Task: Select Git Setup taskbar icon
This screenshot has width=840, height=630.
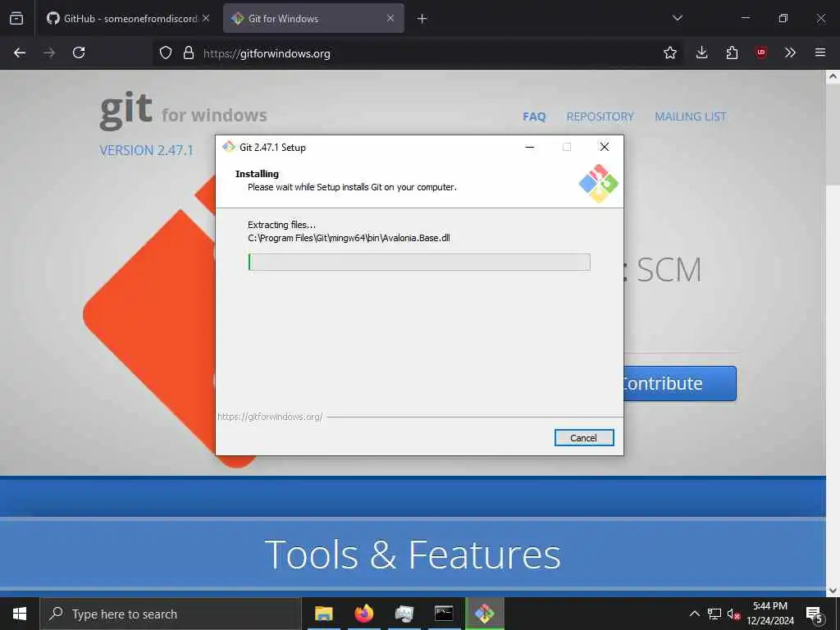Action: click(484, 614)
